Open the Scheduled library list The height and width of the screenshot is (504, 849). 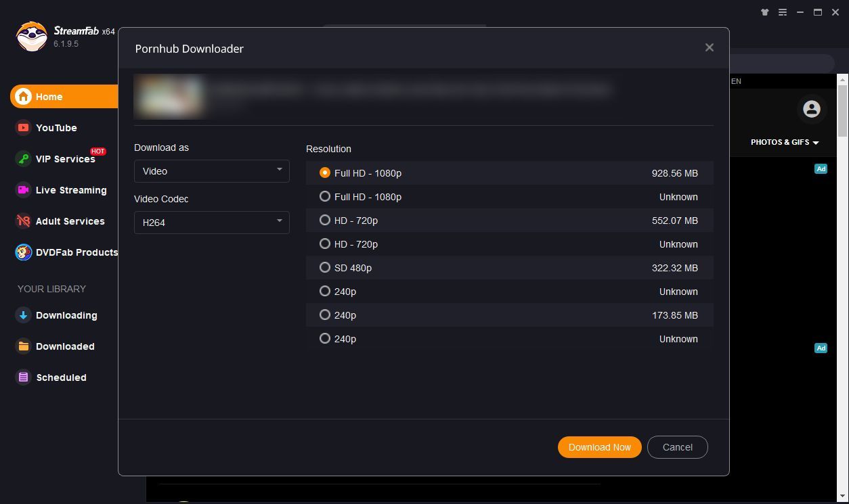pyautogui.click(x=61, y=377)
